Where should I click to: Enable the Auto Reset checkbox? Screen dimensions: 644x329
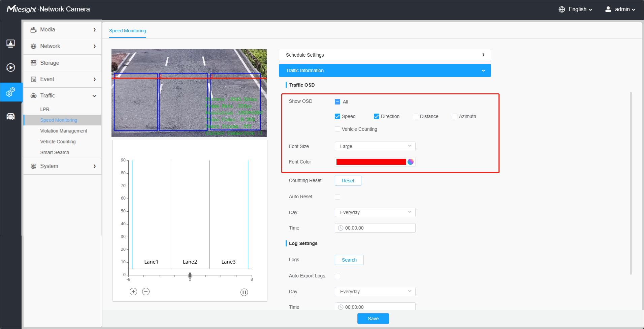click(337, 197)
